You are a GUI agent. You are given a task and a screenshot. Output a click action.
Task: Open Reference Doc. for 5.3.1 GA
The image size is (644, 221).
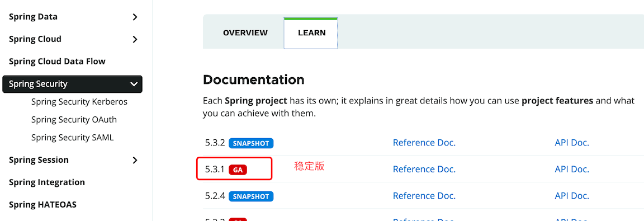424,169
